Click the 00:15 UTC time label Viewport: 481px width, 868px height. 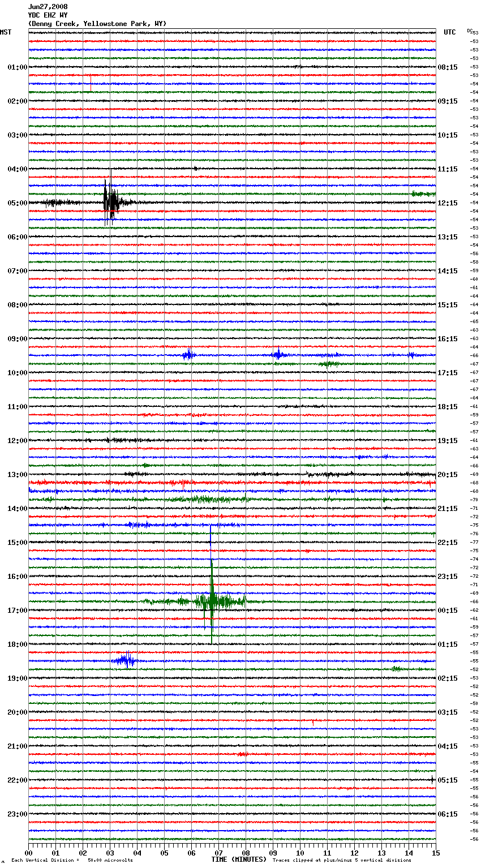pos(448,611)
